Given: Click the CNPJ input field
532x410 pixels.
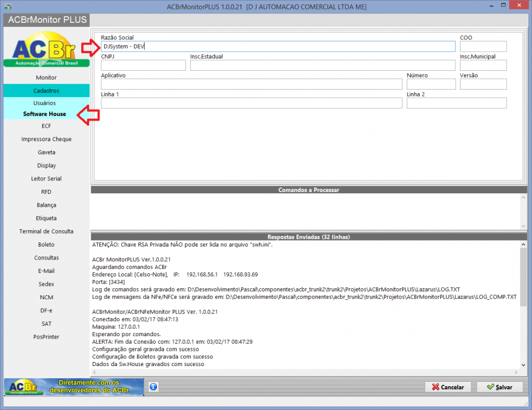Looking at the screenshot, I should click(143, 65).
